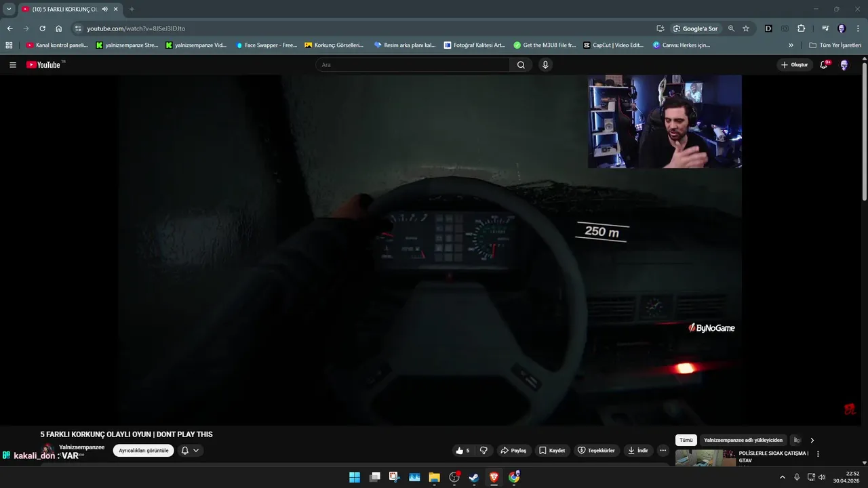
Task: Open install/cast screen icon in address bar
Action: (x=660, y=28)
